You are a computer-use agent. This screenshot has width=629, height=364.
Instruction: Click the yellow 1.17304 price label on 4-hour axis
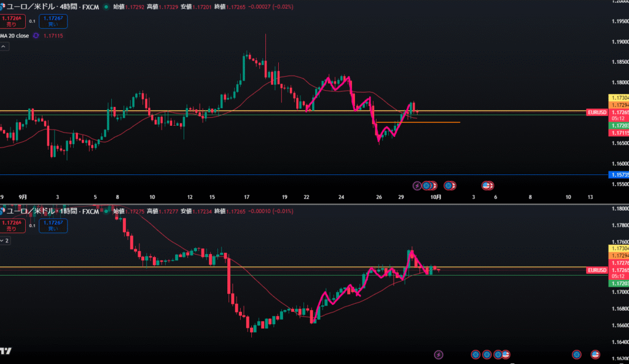pos(618,98)
